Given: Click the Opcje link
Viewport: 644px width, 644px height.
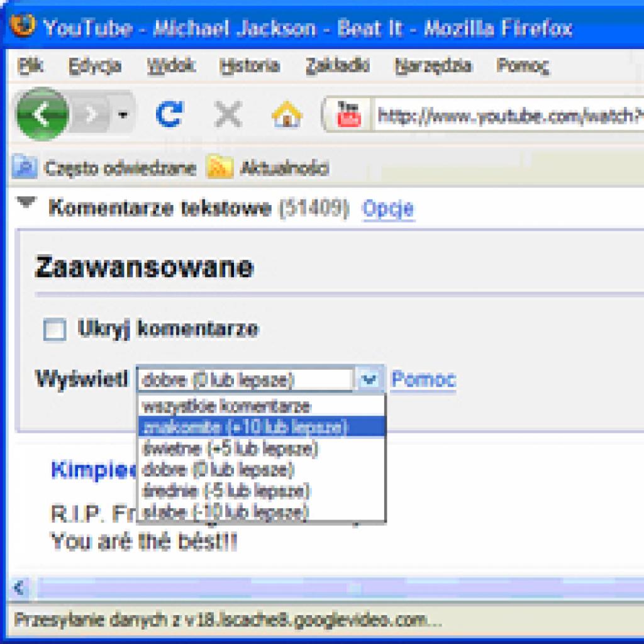Looking at the screenshot, I should pos(388,209).
